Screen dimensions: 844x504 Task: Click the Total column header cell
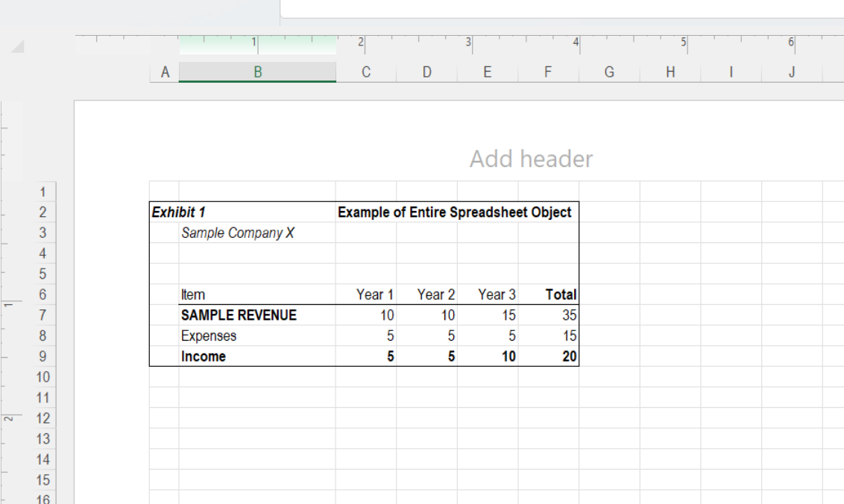click(x=561, y=294)
